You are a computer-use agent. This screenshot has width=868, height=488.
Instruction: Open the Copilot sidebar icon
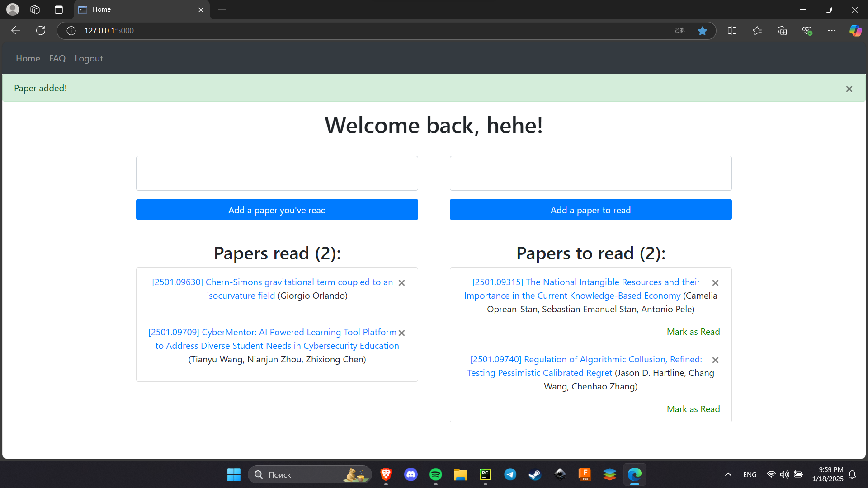click(855, 31)
